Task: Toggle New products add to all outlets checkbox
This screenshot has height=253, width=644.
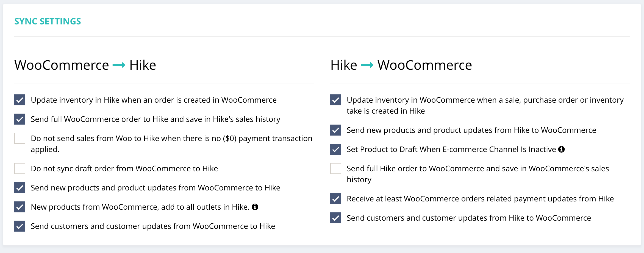Action: tap(20, 207)
